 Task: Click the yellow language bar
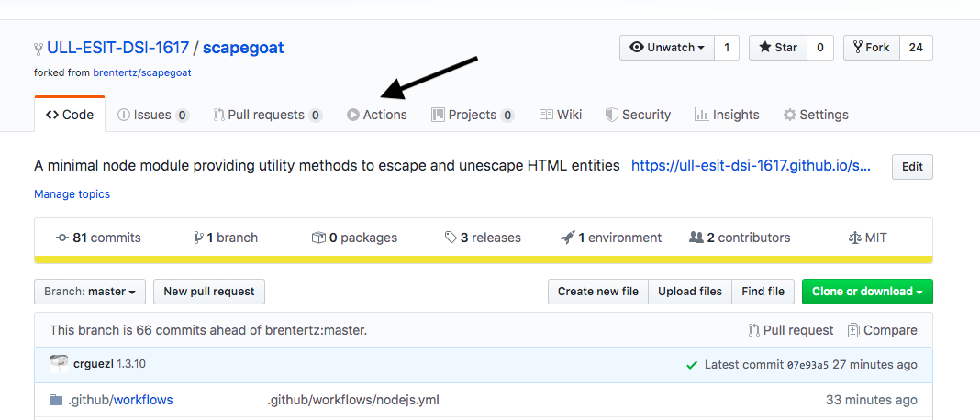484,260
